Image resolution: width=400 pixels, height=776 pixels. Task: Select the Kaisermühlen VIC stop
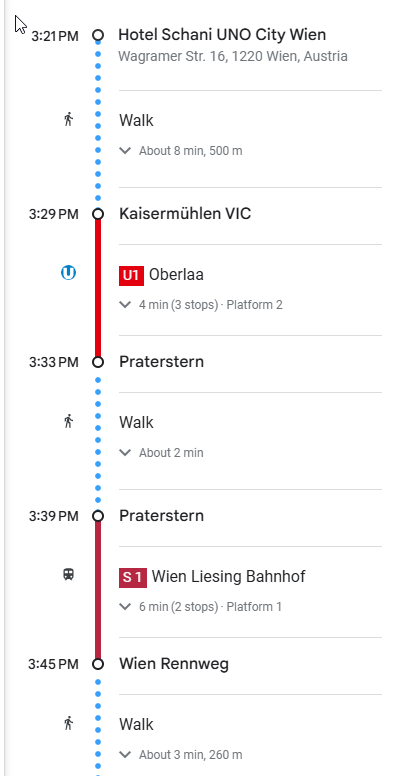point(185,213)
